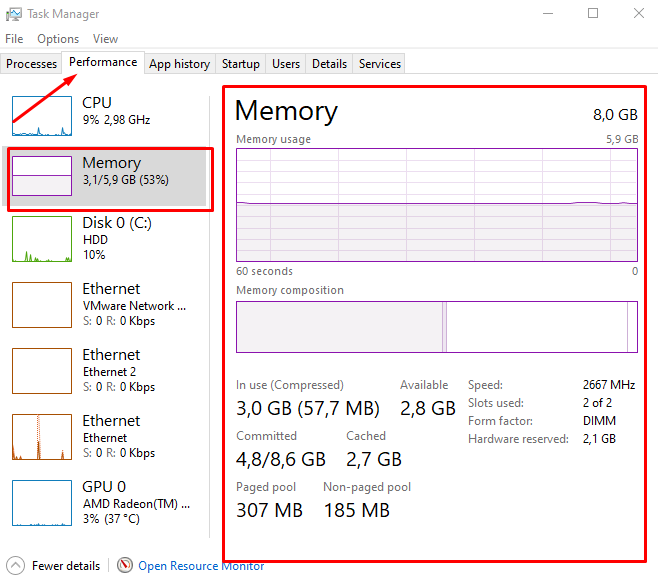Screen dimensions: 658x578
Task: Open Resource Monitor link
Action: [201, 566]
